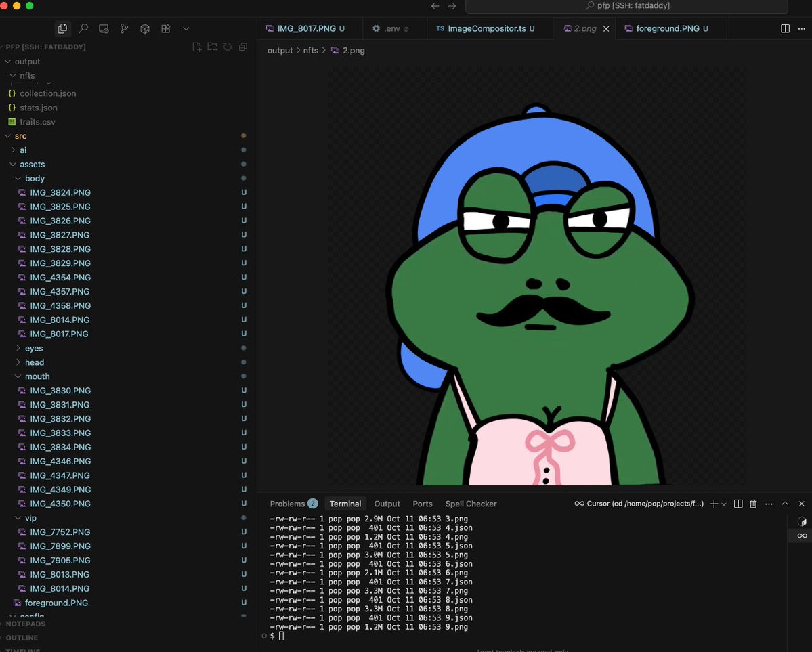
Task: Click the pfp SSH fatdaddy search box
Action: point(626,5)
